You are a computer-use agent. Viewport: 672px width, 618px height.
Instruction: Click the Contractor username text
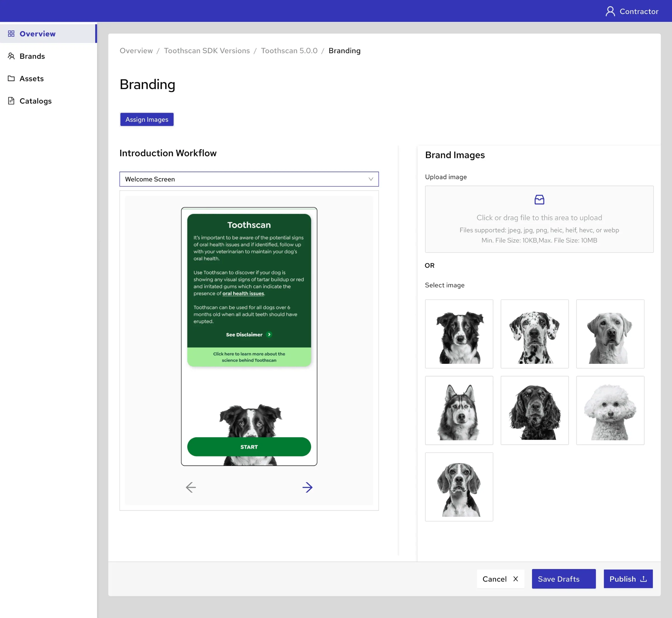coord(639,11)
